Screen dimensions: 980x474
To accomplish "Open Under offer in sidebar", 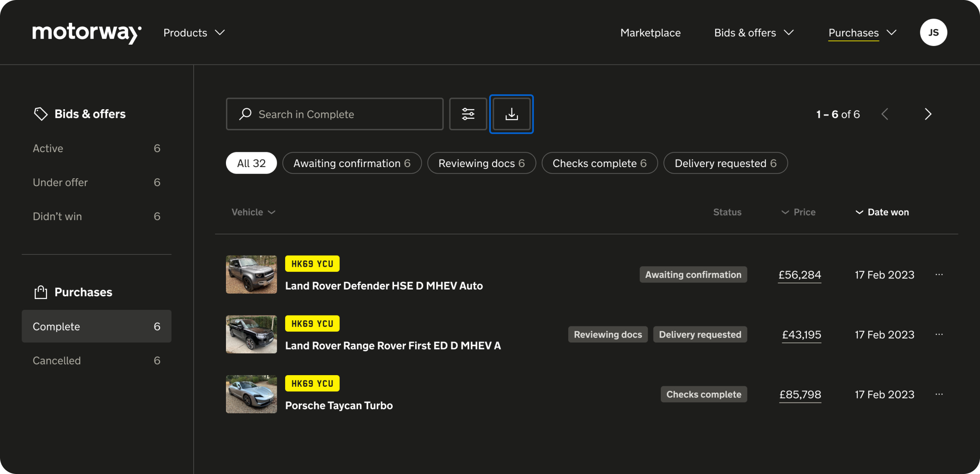I will (x=96, y=182).
